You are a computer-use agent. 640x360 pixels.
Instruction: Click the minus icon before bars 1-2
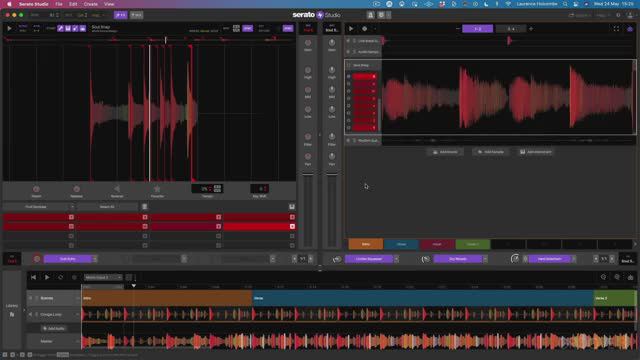[x=458, y=29]
